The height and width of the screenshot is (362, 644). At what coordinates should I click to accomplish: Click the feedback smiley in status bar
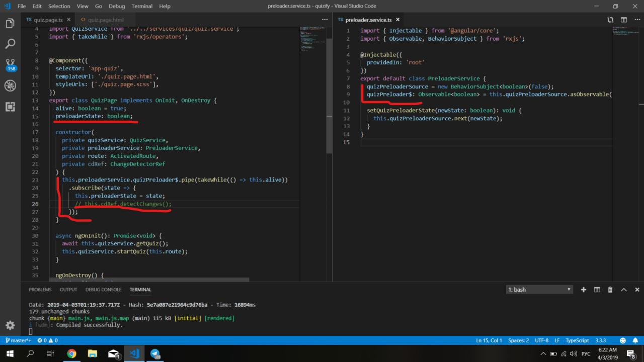click(x=623, y=340)
